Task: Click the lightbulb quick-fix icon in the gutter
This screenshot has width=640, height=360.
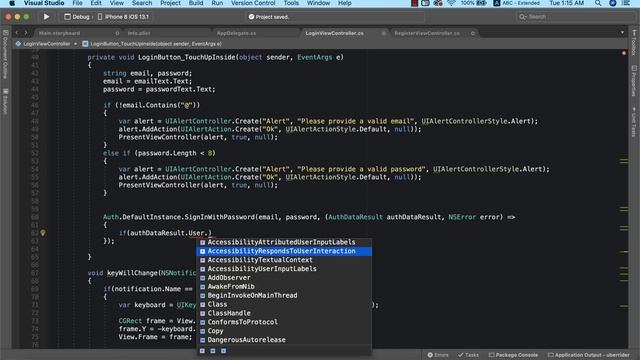Action: 42,233
